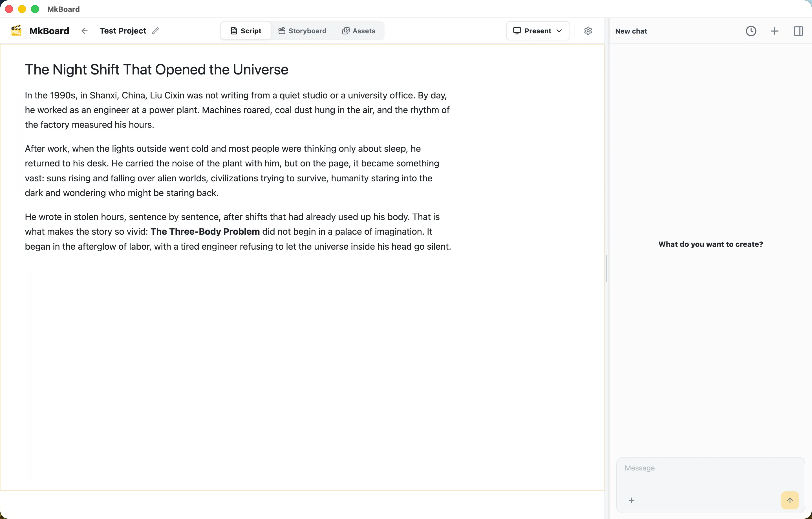The width and height of the screenshot is (812, 519).
Task: Send the message with the yellow arrow button
Action: (789, 500)
